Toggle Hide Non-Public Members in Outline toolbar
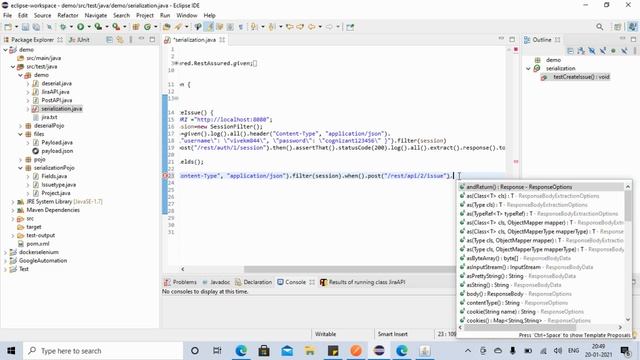640x360 pixels. [613, 51]
